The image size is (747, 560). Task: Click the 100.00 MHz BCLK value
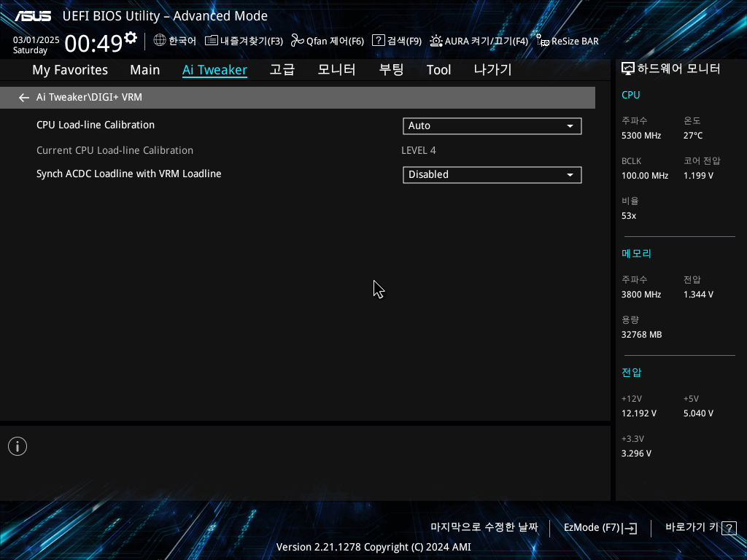pos(645,176)
